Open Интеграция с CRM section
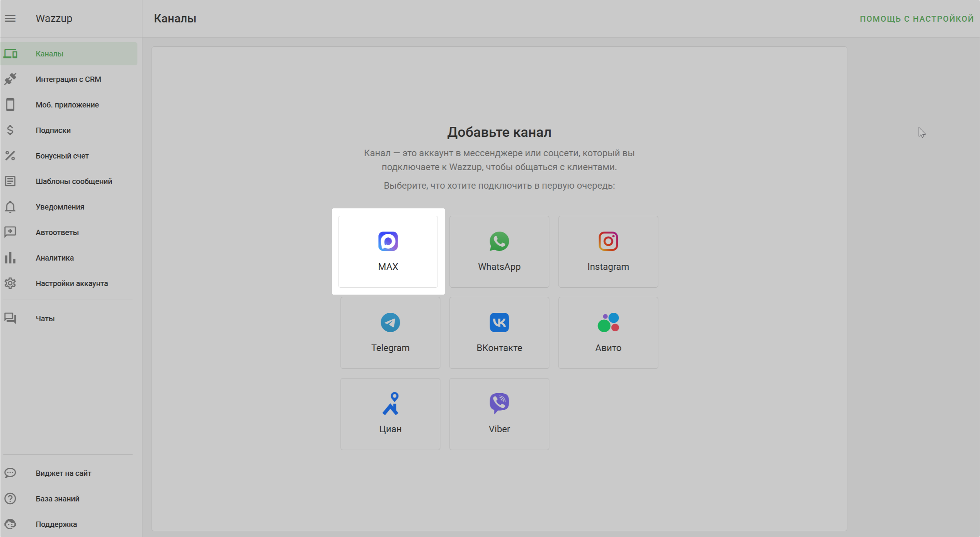980x537 pixels. pyautogui.click(x=69, y=79)
